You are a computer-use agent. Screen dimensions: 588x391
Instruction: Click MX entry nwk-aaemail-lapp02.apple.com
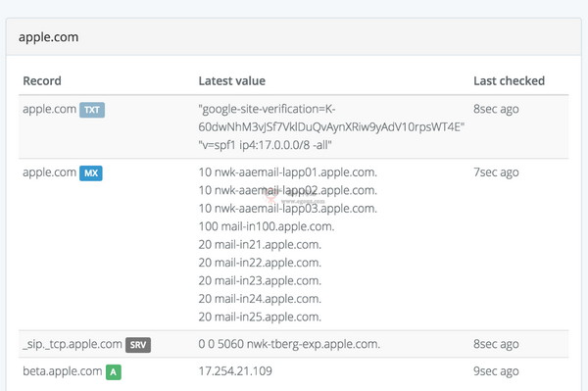pos(287,190)
